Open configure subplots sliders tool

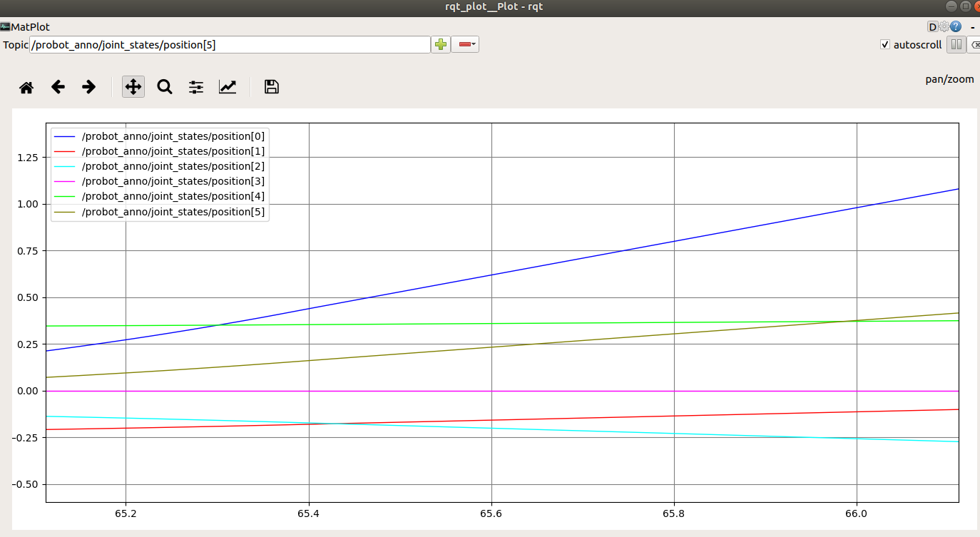pyautogui.click(x=196, y=87)
